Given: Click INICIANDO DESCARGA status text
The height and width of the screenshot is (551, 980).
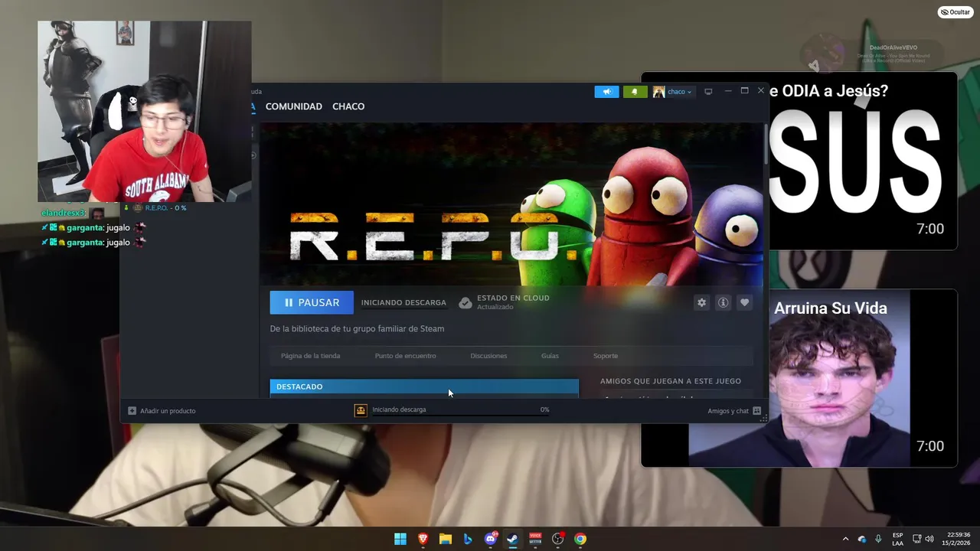Looking at the screenshot, I should pos(403,302).
